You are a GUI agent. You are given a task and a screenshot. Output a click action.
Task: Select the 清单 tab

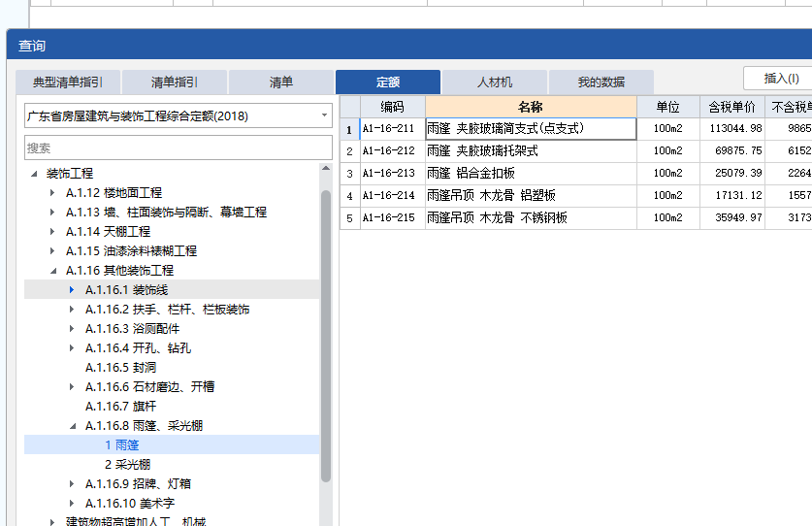click(281, 82)
